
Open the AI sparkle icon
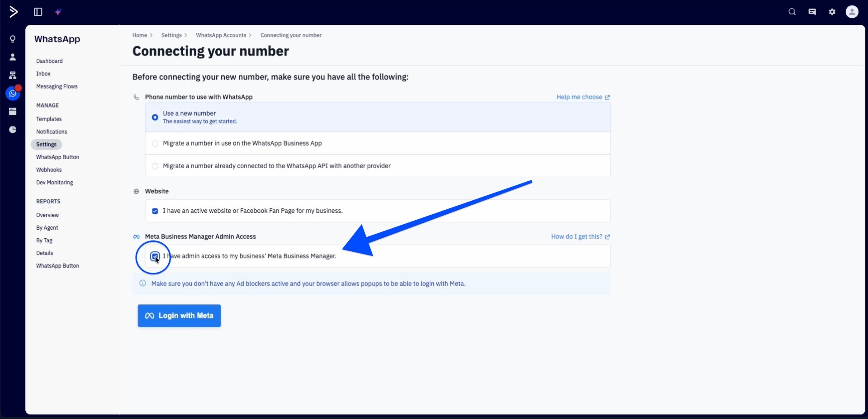click(x=58, y=12)
